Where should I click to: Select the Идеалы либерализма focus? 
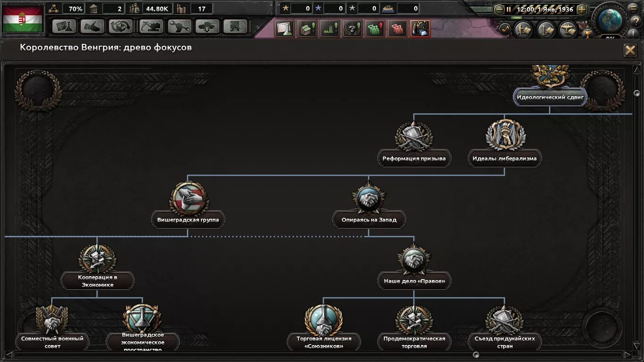(504, 159)
